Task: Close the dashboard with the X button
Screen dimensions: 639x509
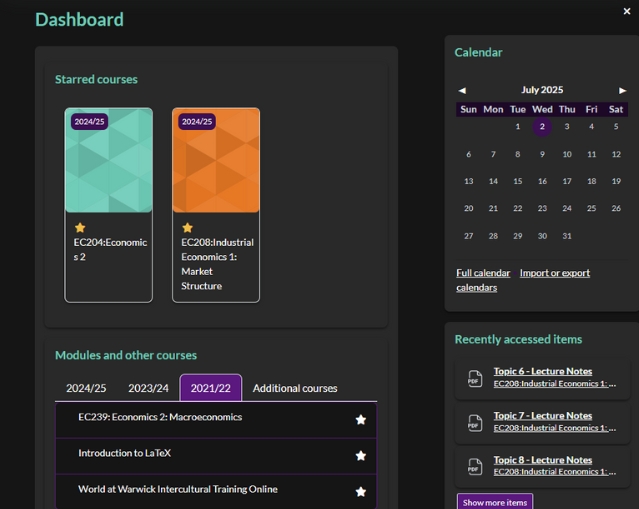Action: [627, 12]
